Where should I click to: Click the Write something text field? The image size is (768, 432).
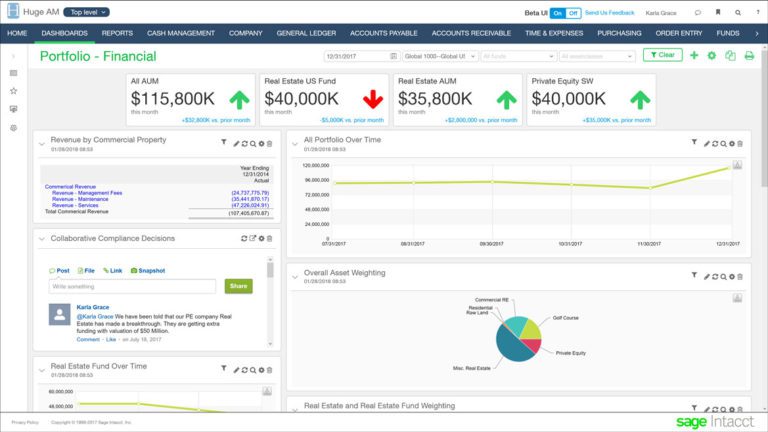[133, 286]
